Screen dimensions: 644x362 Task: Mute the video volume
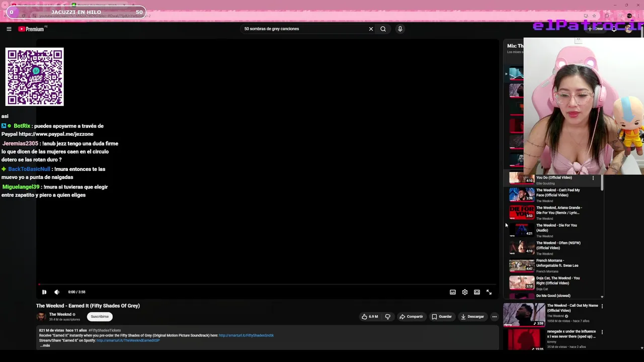(57, 292)
